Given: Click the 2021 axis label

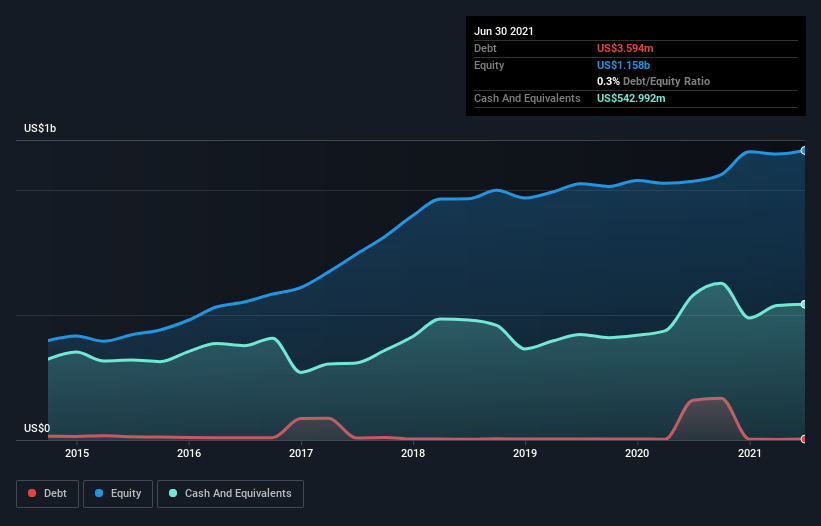Looking at the screenshot, I should 749,453.
